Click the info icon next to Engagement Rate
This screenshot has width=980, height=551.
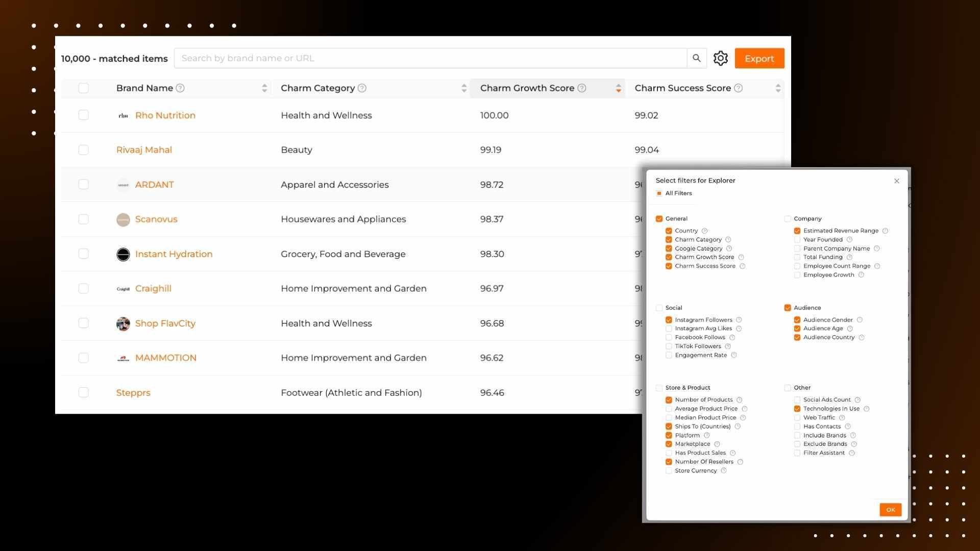(733, 355)
